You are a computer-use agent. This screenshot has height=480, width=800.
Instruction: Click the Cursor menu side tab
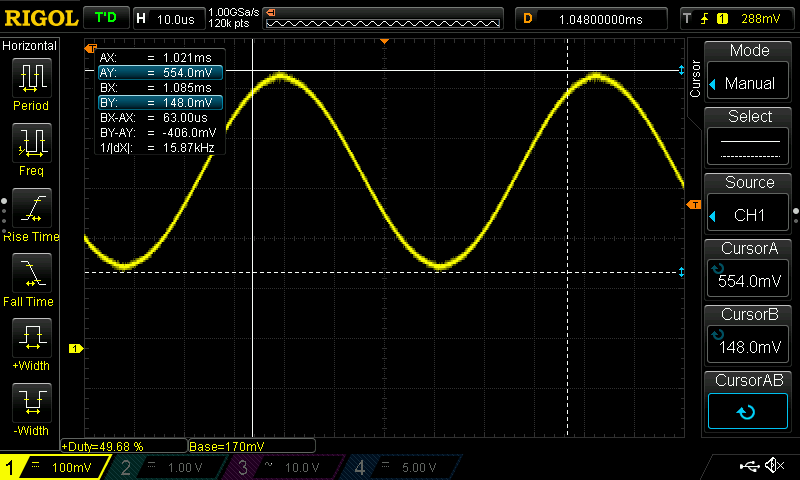pyautogui.click(x=694, y=79)
